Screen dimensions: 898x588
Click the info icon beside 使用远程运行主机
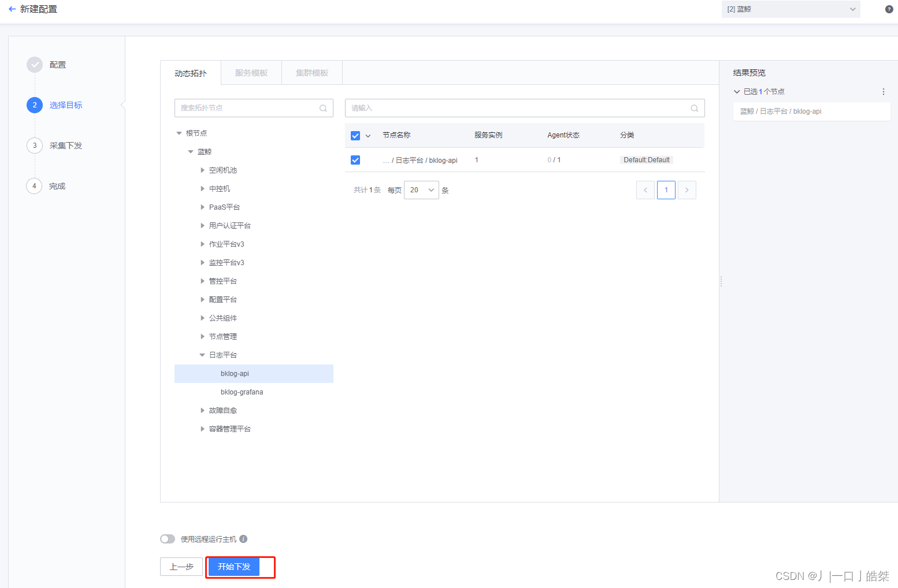coord(243,539)
